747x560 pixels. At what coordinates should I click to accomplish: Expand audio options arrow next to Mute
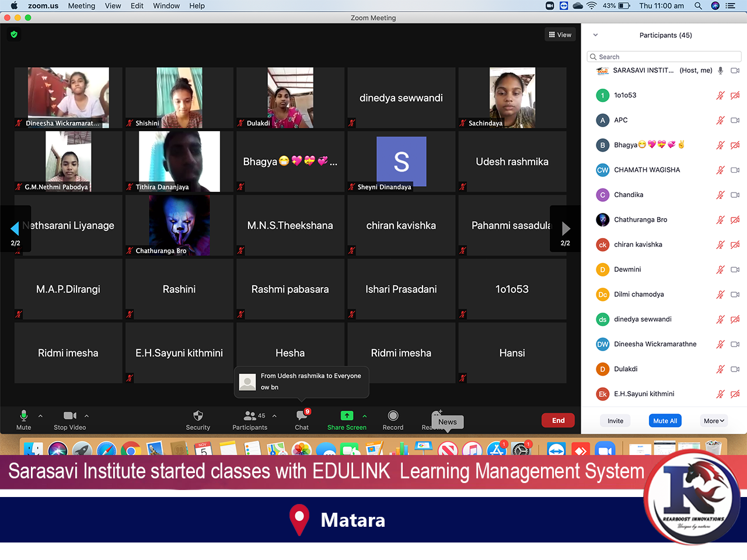coord(40,416)
